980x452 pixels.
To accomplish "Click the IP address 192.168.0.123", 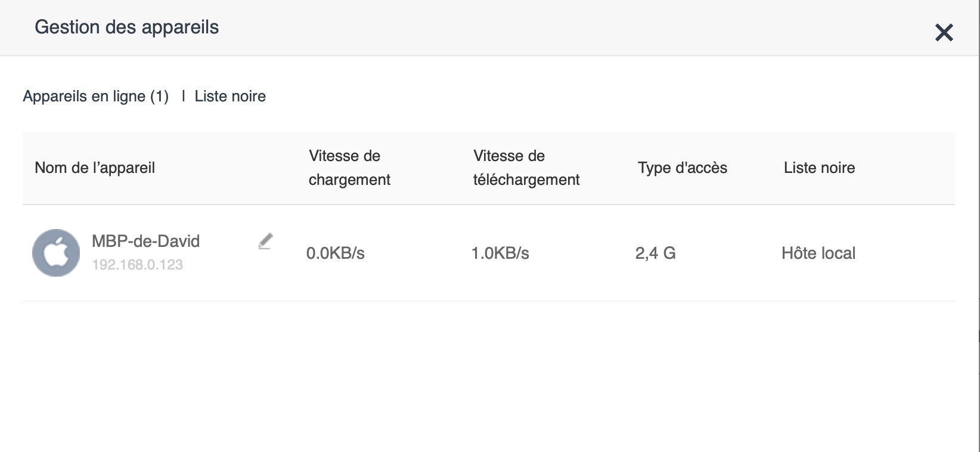I will [x=137, y=265].
